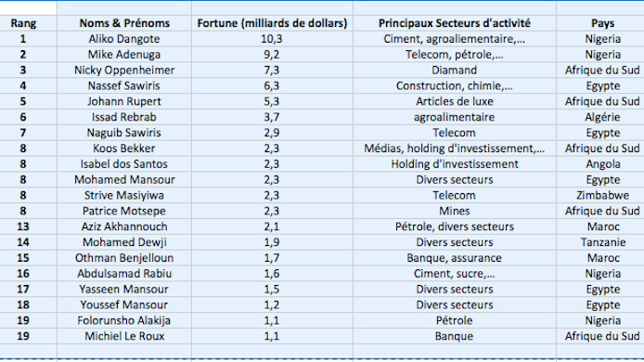This screenshot has height=362, width=644.
Task: Click the Principaux Secteurs d'activité header
Action: (x=455, y=23)
